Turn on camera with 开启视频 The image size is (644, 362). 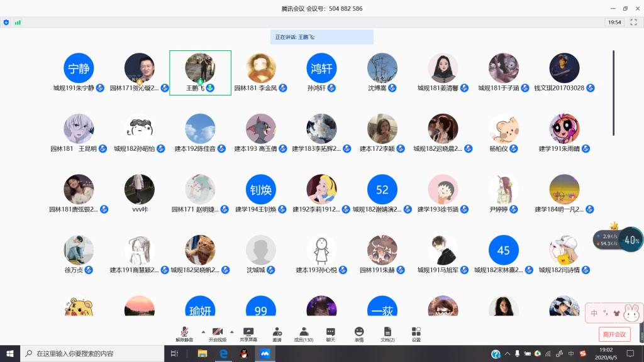pos(218,334)
